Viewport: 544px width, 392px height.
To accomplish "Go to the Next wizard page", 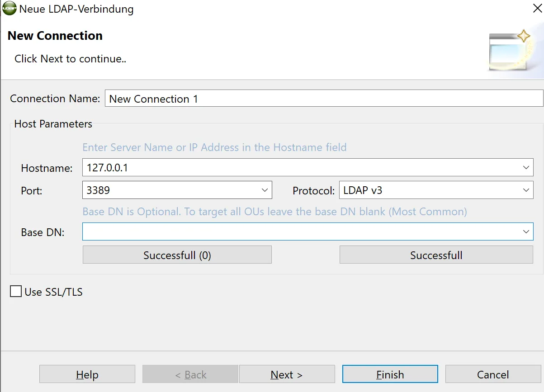I will pos(287,374).
